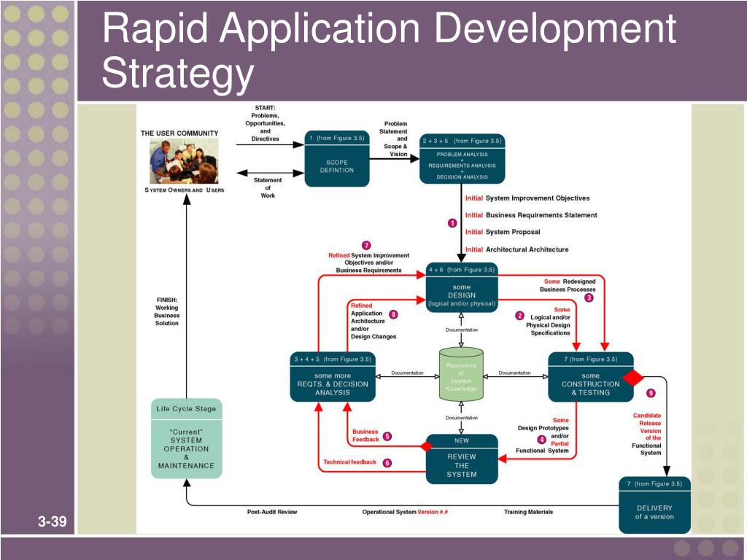The height and width of the screenshot is (560, 747).
Task: Select the some Design box
Action: pos(462,287)
